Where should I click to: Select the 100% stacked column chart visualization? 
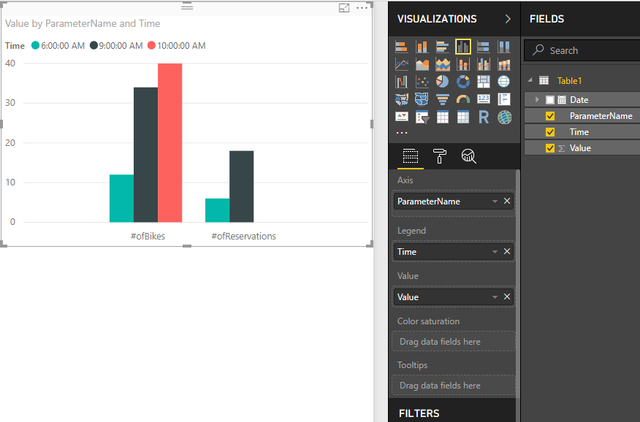click(504, 47)
